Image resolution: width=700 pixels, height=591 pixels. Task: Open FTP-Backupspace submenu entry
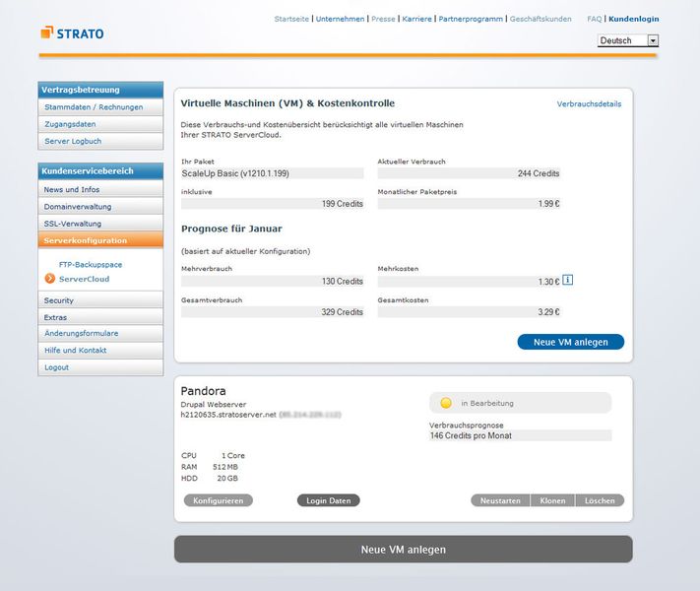pos(91,264)
